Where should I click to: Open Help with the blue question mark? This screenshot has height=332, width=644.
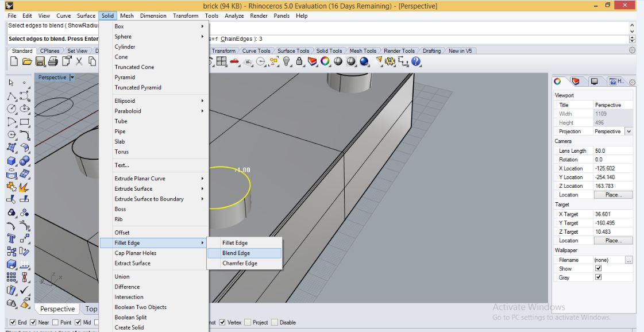pos(416,61)
